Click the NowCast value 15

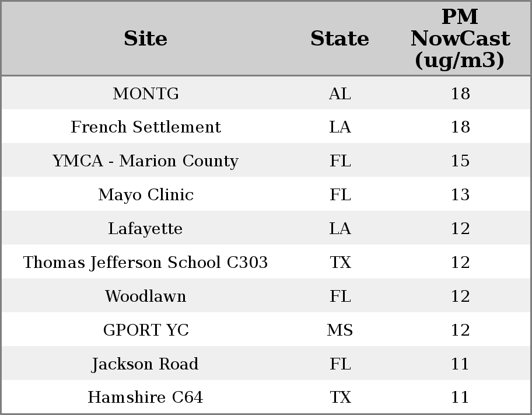pyautogui.click(x=460, y=161)
